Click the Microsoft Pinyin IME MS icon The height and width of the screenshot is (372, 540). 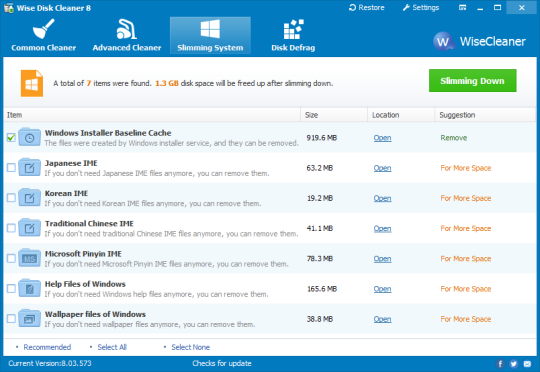[29, 258]
